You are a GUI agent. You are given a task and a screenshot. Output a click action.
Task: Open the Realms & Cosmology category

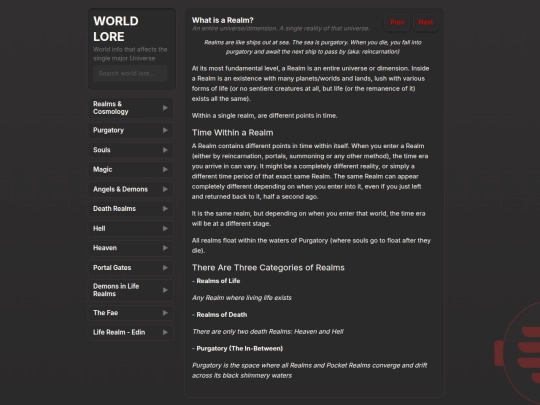111,108
